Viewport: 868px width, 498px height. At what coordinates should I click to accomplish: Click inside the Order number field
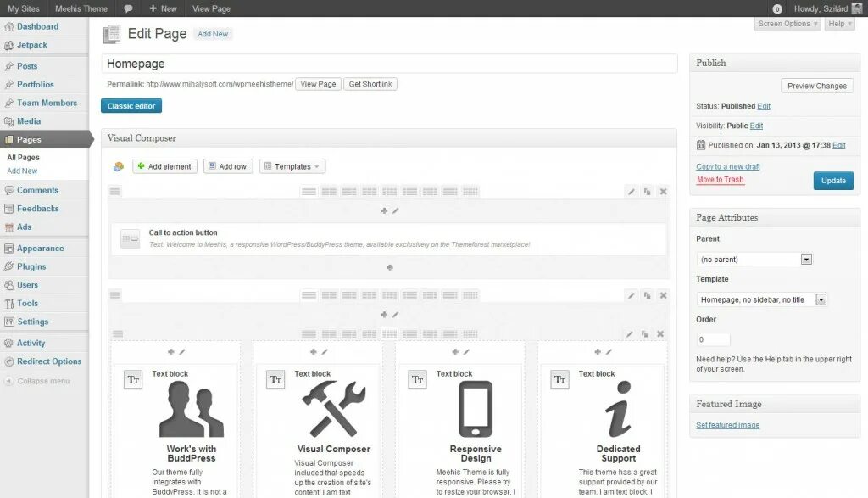(x=712, y=339)
